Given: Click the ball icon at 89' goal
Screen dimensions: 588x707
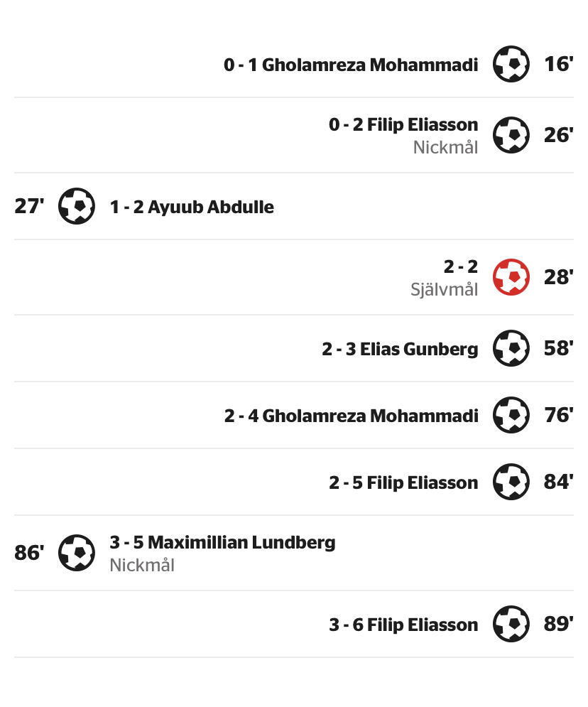Looking at the screenshot, I should coord(511,625).
